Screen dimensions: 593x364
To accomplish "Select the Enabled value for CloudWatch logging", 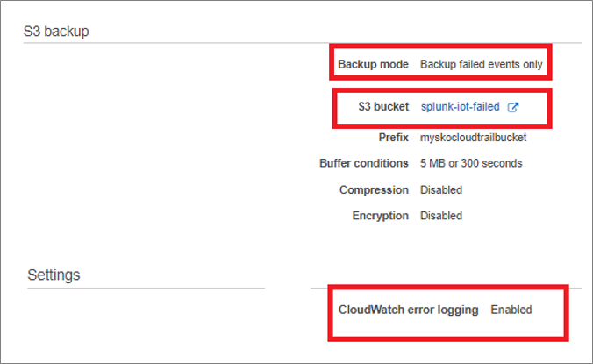I will click(x=511, y=310).
